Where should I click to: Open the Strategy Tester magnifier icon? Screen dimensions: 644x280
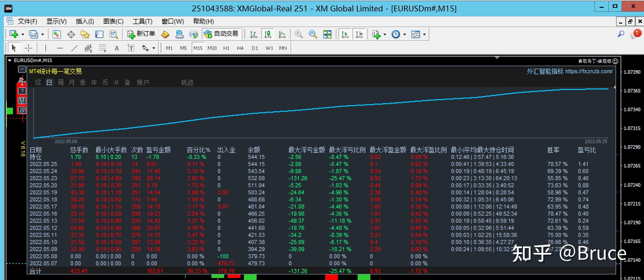113,34
